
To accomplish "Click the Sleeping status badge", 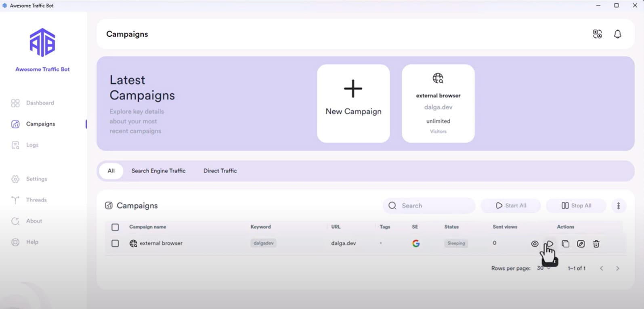I will [x=456, y=243].
